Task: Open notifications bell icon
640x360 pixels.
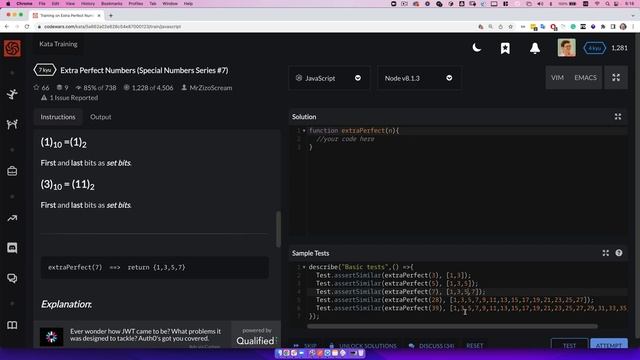Action: [535, 48]
